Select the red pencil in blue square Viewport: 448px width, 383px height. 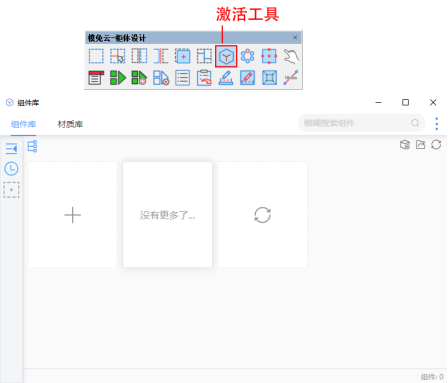(248, 78)
